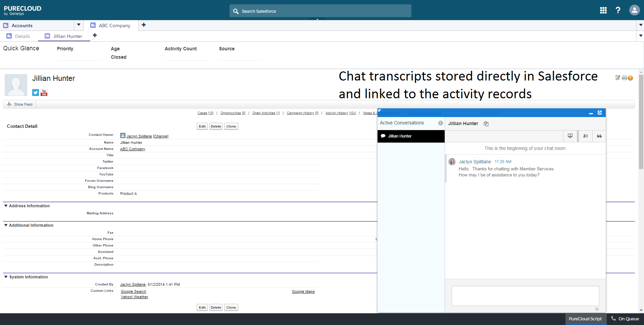This screenshot has height=325, width=644.
Task: Open the Yahoo! Weather custom link
Action: (134, 297)
